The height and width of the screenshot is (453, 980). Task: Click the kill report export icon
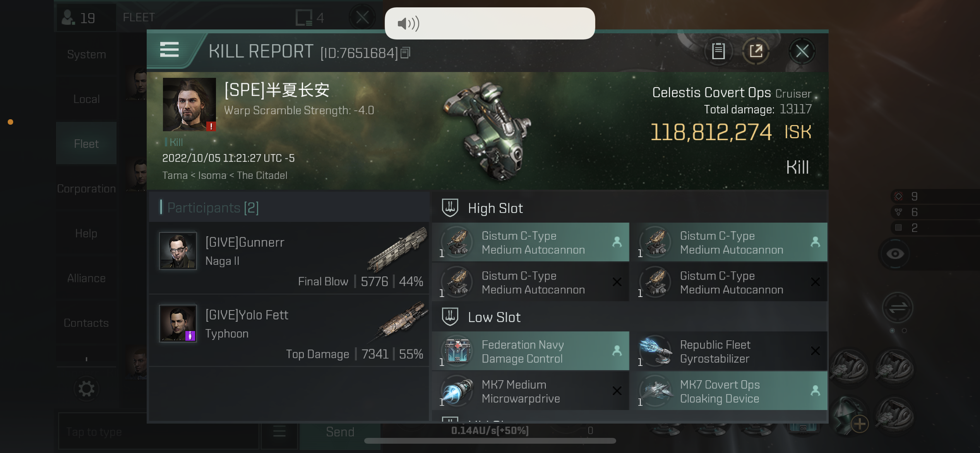[x=756, y=51]
